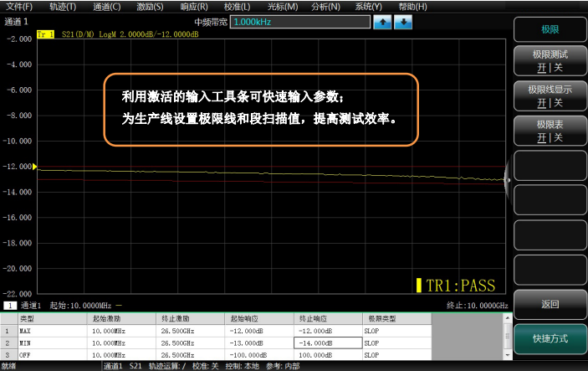The image size is (588, 371).
Task: Click the -13.000dB start response cell
Action: click(259, 343)
